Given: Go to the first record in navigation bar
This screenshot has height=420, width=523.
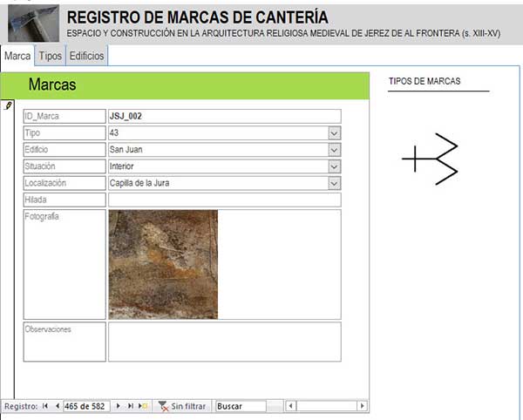Looking at the screenshot, I should click(45, 406).
